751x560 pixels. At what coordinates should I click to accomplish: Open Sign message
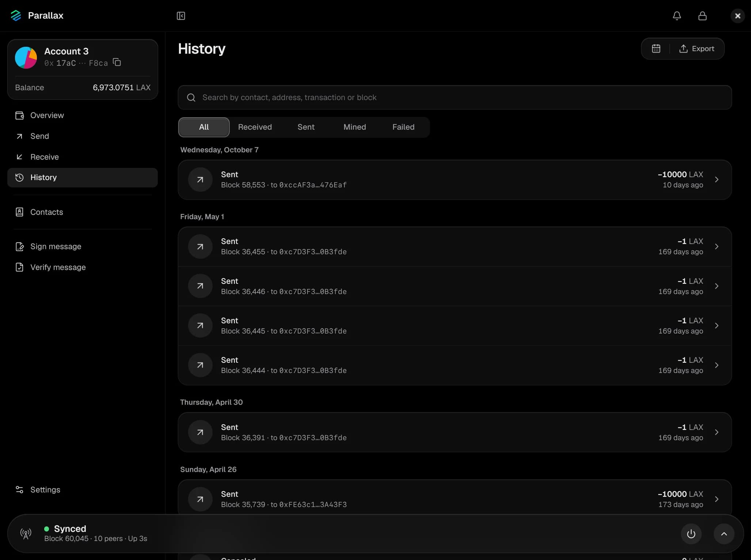click(83, 247)
